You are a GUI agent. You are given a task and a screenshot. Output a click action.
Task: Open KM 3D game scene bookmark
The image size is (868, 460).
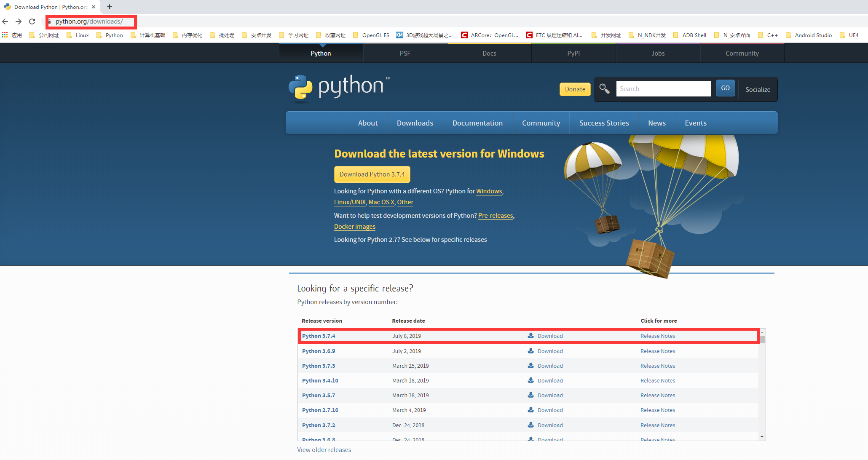coord(425,35)
